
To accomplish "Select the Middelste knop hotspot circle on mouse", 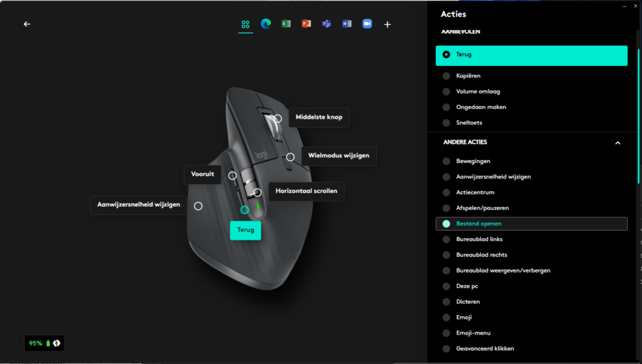I will point(278,118).
